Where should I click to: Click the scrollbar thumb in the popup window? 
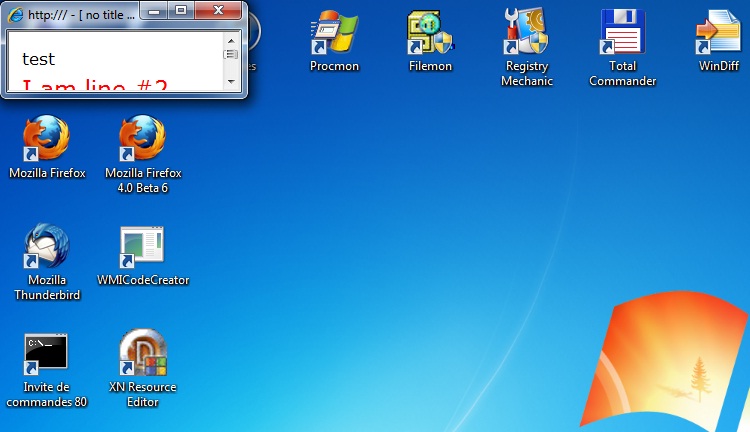(x=231, y=55)
